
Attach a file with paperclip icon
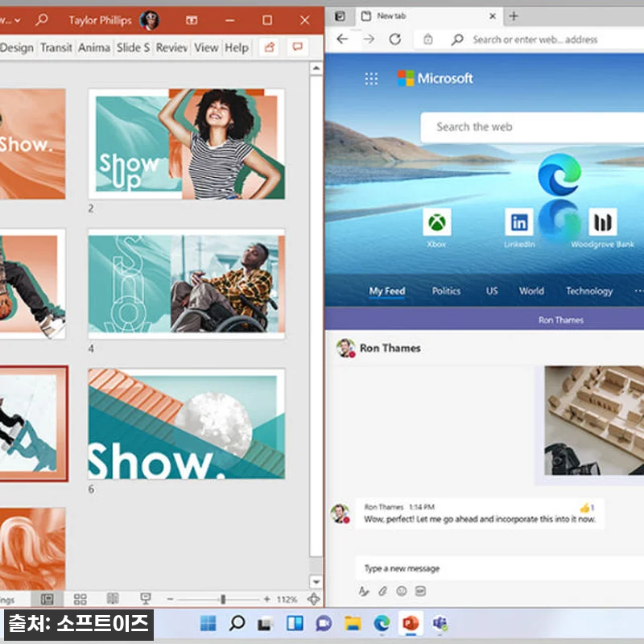(x=383, y=591)
